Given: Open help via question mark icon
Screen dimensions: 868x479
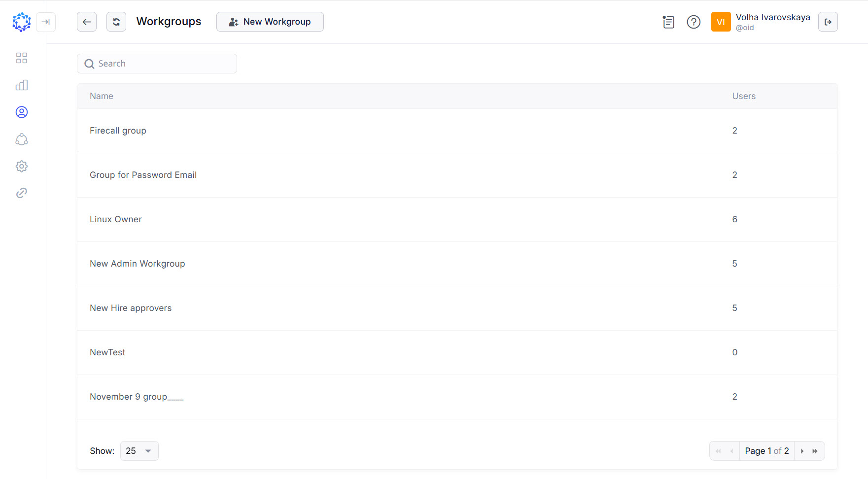Looking at the screenshot, I should (694, 22).
